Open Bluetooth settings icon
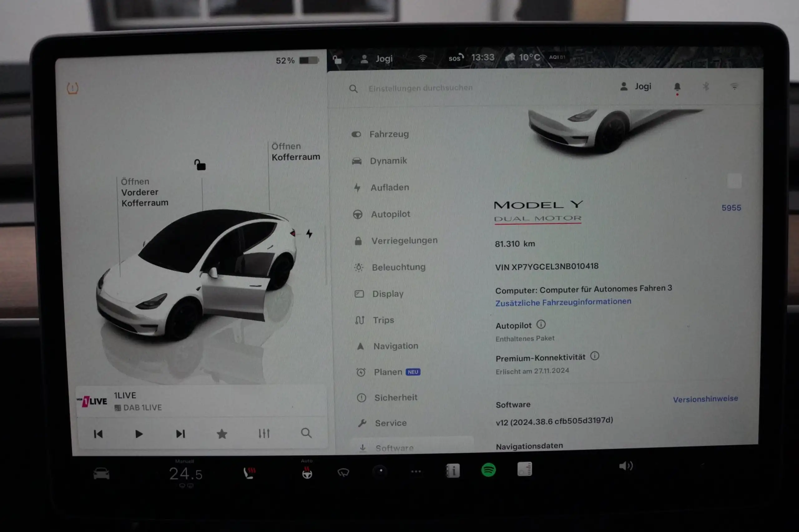Viewport: 799px width, 532px height. coord(706,86)
